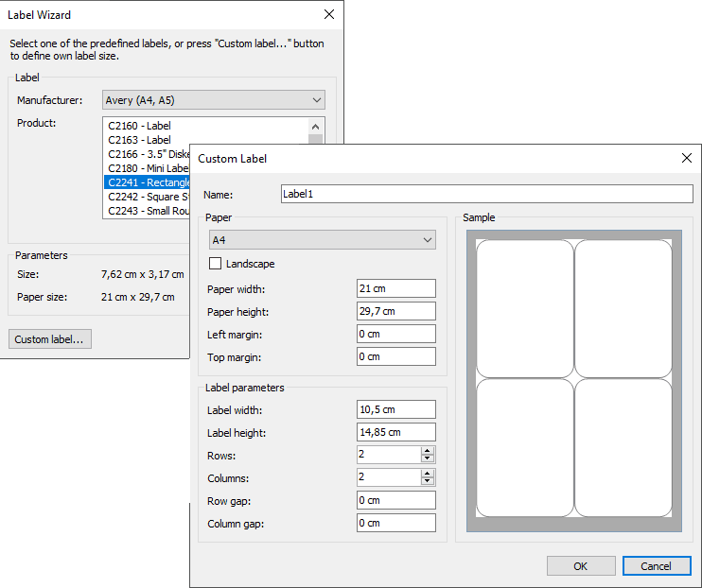The image size is (702, 588).
Task: Cancel the Custom Label dialog
Action: point(657,566)
